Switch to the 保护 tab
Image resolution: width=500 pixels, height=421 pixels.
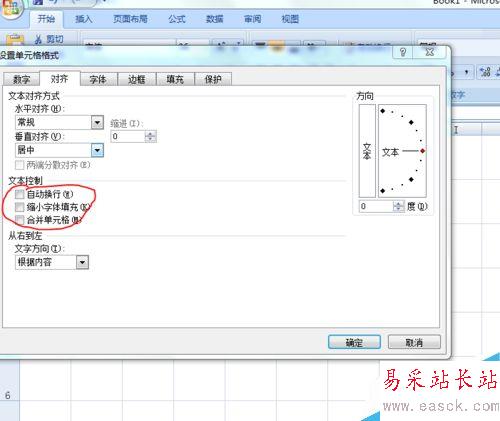tap(213, 79)
